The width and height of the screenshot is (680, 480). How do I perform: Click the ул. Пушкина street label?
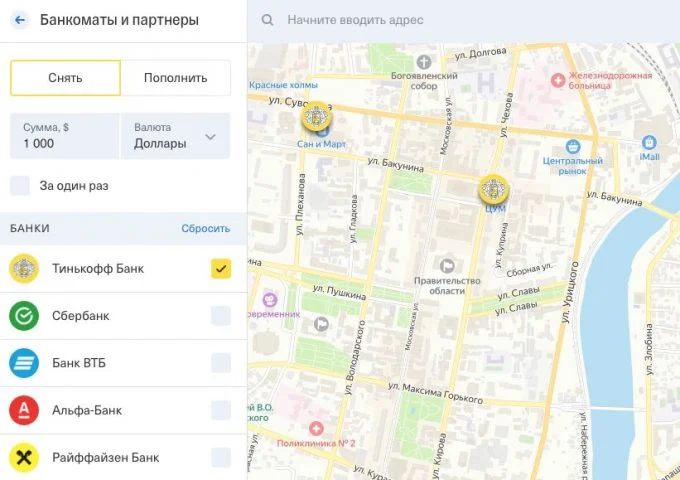(x=340, y=293)
